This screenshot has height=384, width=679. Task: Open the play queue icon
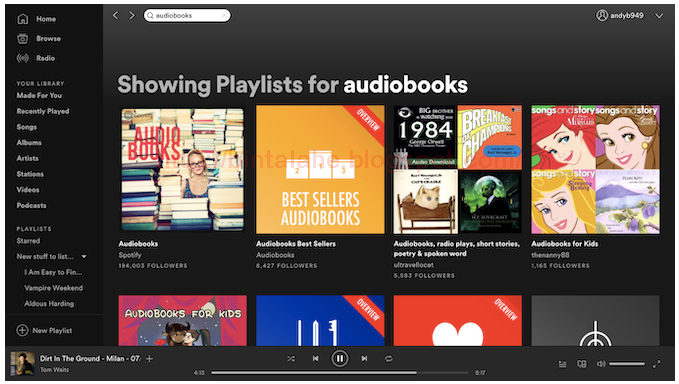tap(563, 364)
